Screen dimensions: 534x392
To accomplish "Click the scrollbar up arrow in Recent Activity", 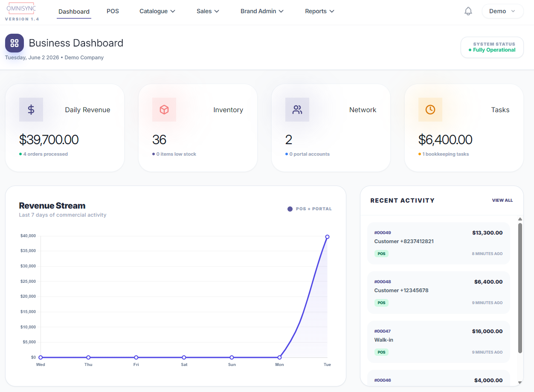I will (520, 219).
